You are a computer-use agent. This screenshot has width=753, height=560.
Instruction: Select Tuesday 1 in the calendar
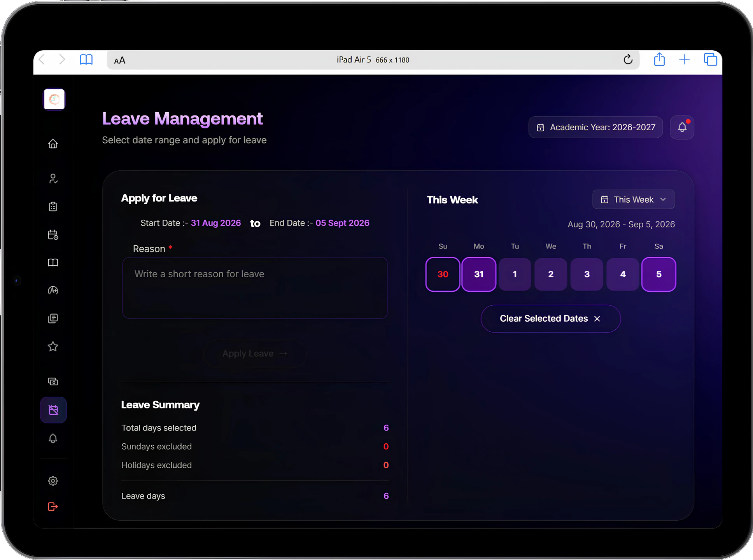[515, 274]
